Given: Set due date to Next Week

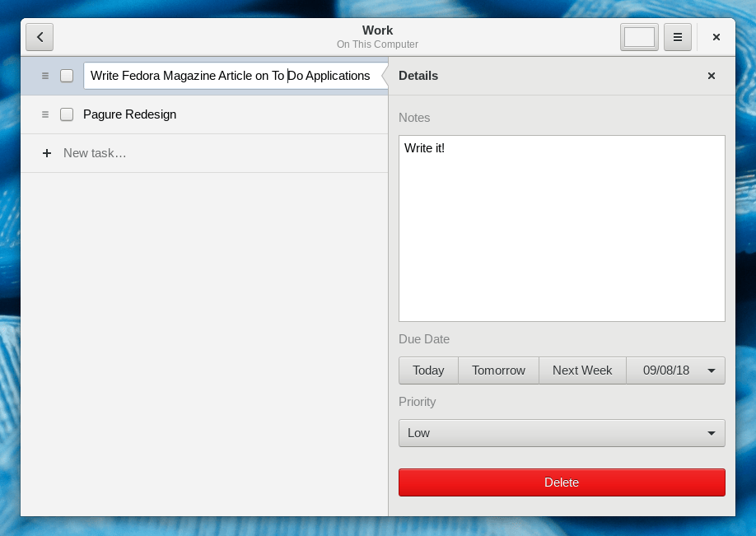Looking at the screenshot, I should point(582,371).
